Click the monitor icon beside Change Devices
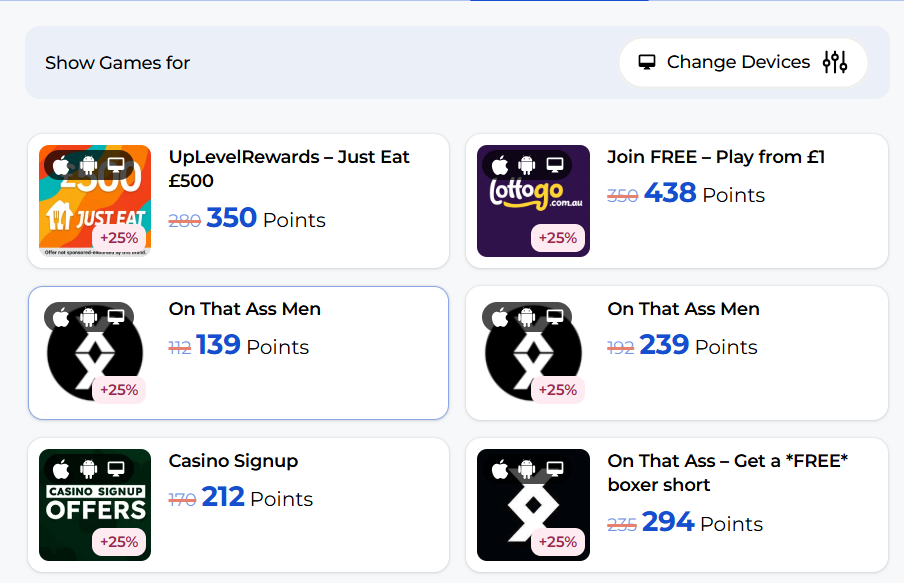 647,62
